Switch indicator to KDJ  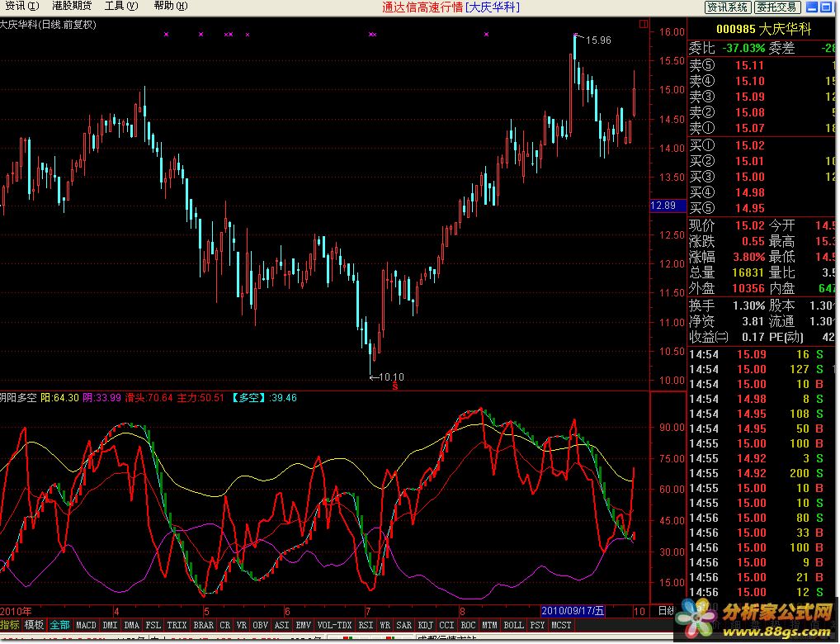pos(425,625)
